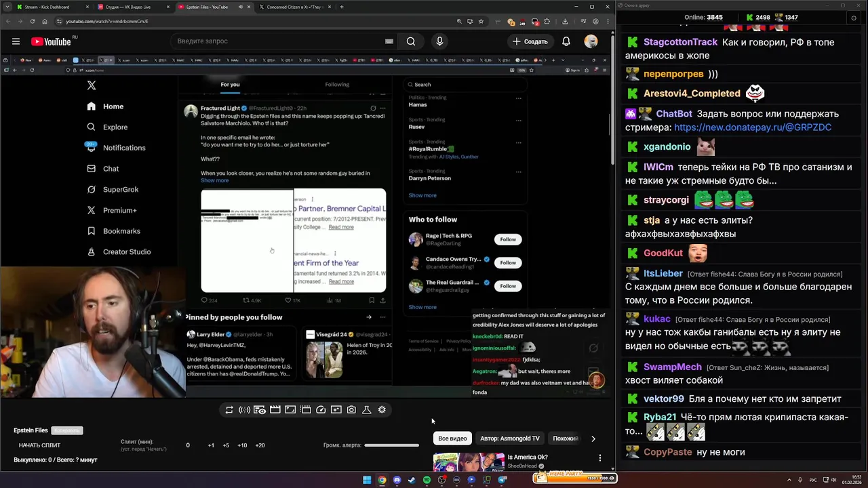Add +20 minutes to the split
Screen dimensions: 868x488
pos(260,445)
